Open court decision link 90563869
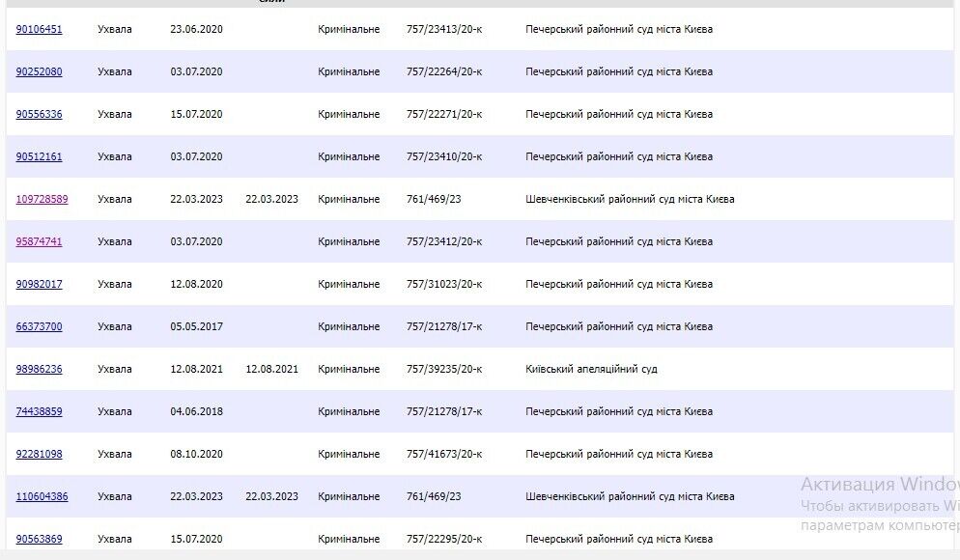The height and width of the screenshot is (560, 960). tap(39, 539)
